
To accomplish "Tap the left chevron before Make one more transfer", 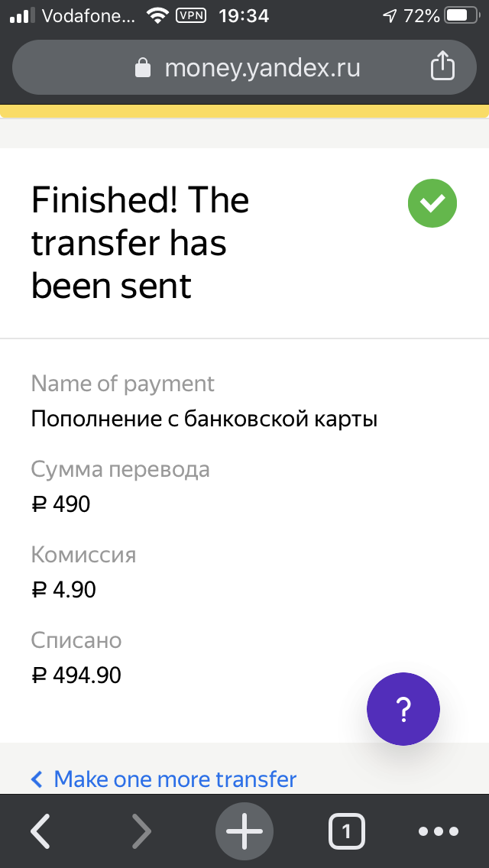I will (37, 779).
